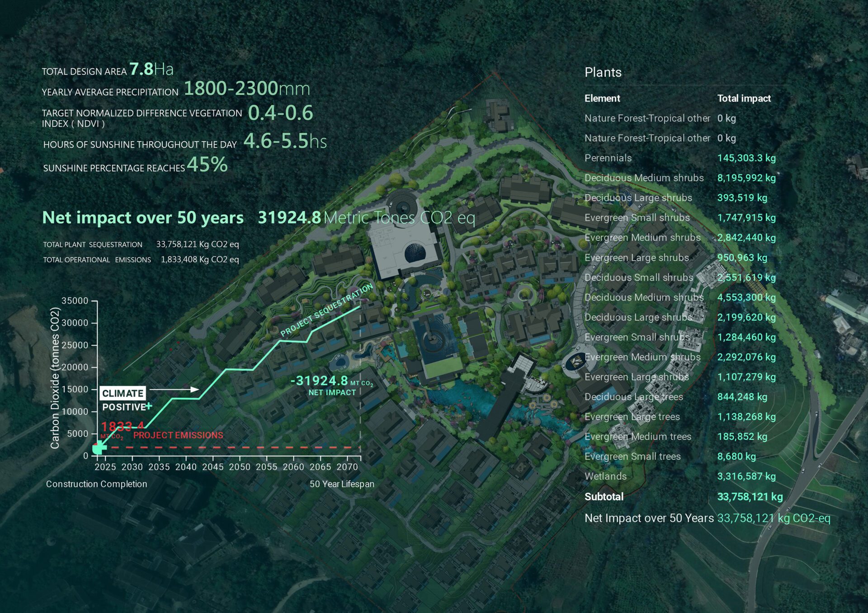Select the Perennials row in Plants table
This screenshot has height=613, width=868.
point(608,158)
